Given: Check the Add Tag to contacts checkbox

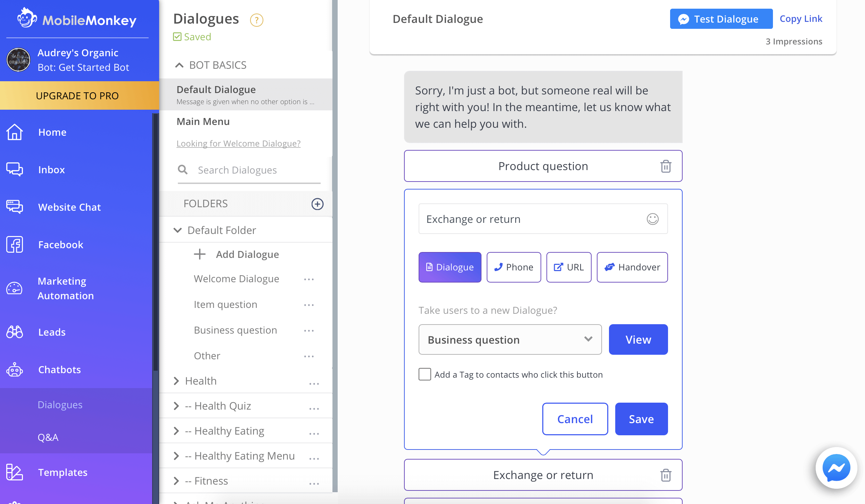Looking at the screenshot, I should (x=425, y=375).
